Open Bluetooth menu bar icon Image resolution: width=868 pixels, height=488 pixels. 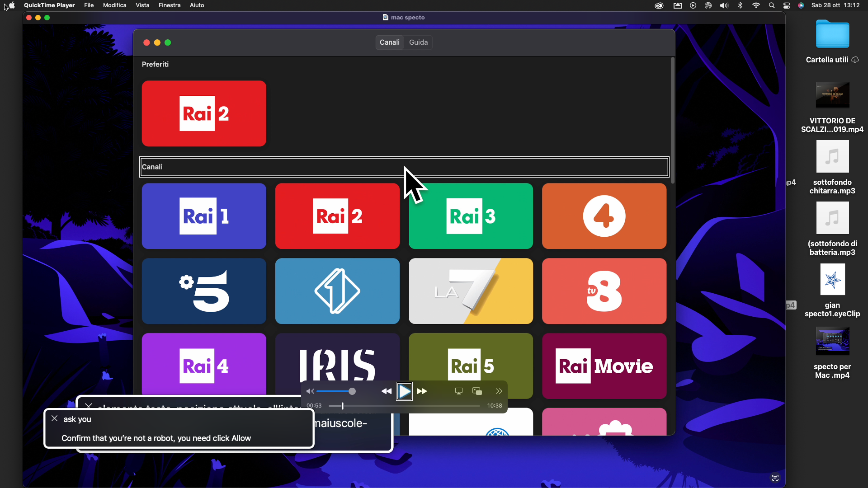(x=740, y=5)
